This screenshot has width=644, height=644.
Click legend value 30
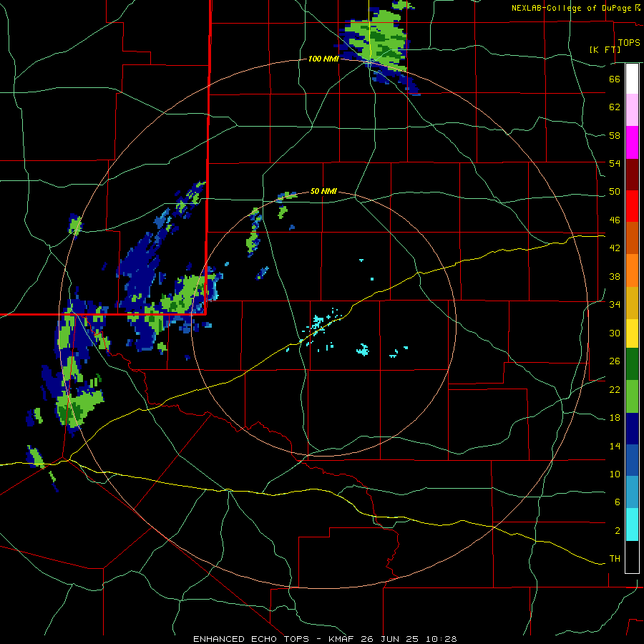point(615,333)
